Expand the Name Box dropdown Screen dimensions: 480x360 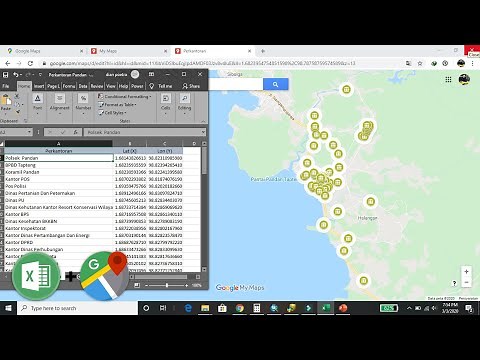click(x=29, y=132)
